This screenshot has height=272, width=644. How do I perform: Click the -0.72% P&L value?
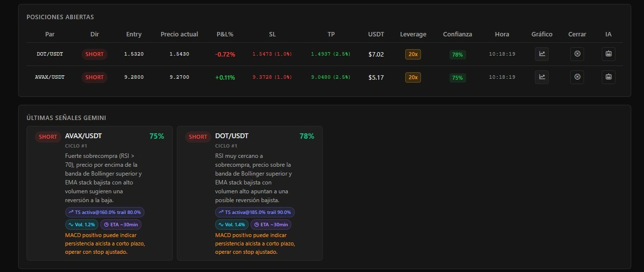(x=225, y=54)
